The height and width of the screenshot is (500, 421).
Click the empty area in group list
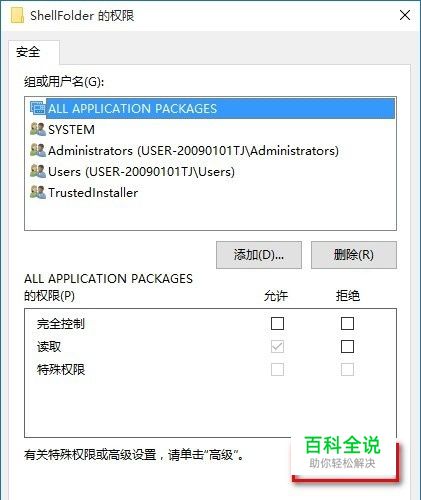pos(210,215)
